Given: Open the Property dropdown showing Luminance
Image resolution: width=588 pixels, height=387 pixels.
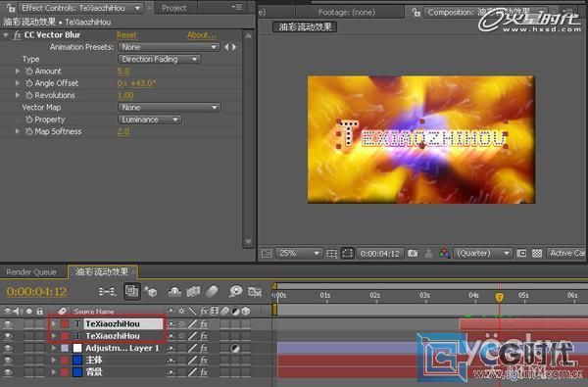Looking at the screenshot, I should tap(150, 120).
